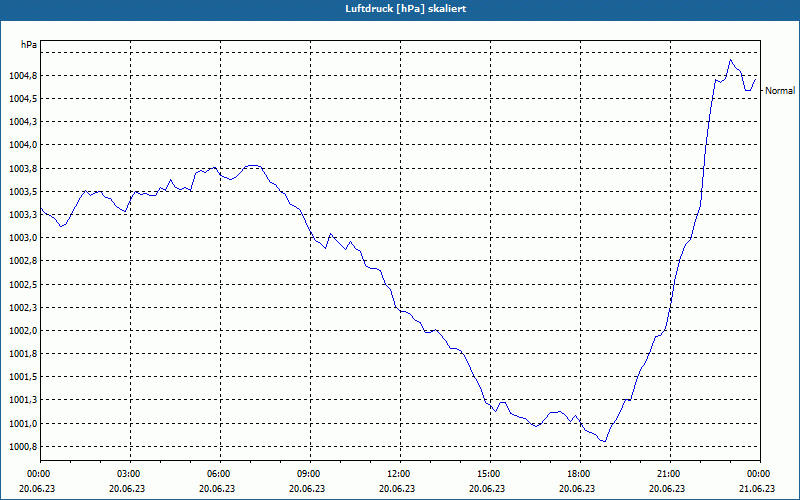
Task: Click the 1001,3 y-axis value
Action: click(23, 400)
